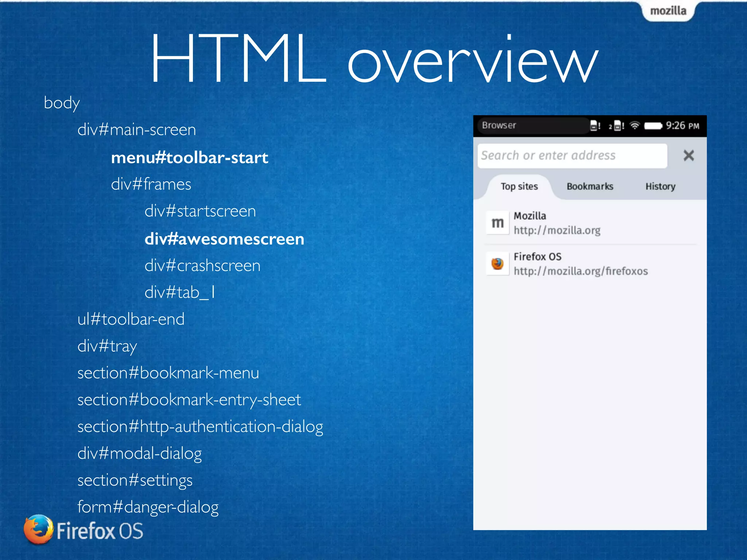Tap the WiFi status icon

(635, 125)
